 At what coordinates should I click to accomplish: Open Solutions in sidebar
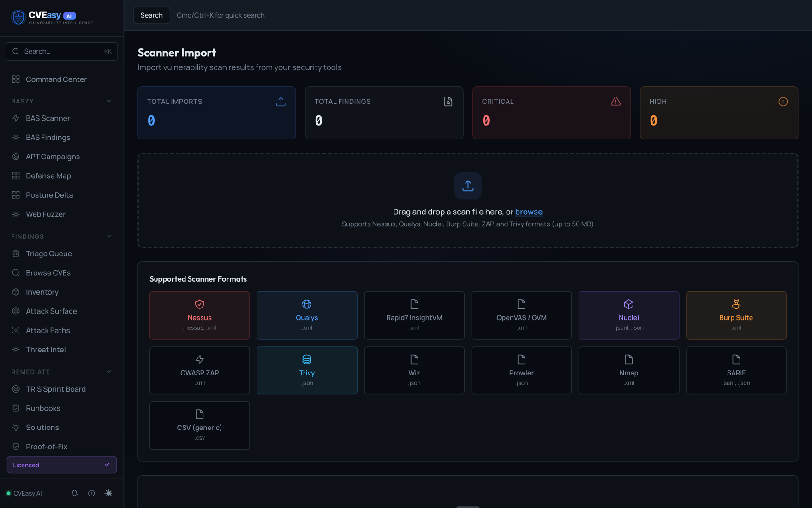click(62, 428)
